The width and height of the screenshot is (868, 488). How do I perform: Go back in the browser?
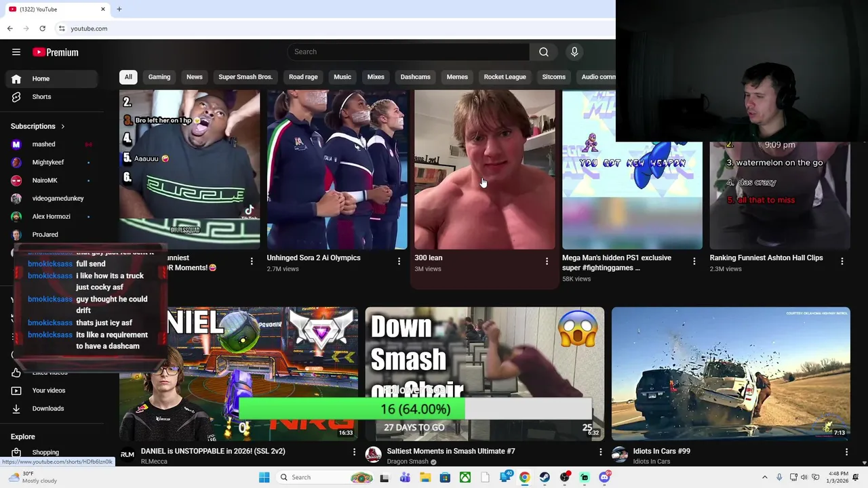[x=9, y=28]
